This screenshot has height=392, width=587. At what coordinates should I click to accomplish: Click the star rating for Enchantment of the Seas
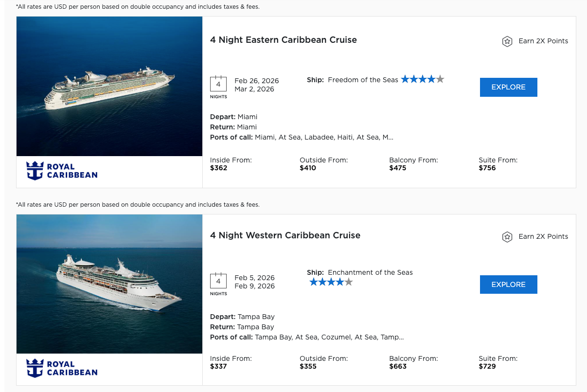tap(331, 281)
